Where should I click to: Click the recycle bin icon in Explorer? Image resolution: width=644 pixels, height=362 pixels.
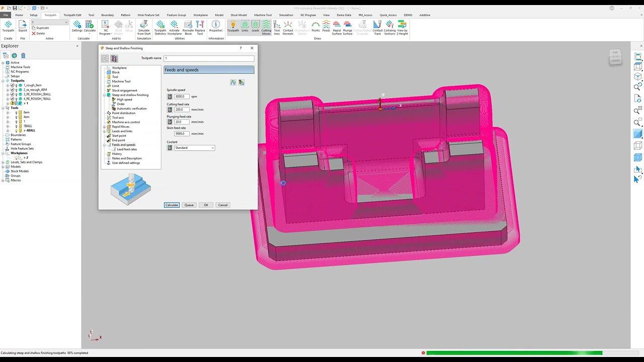pyautogui.click(x=23, y=55)
